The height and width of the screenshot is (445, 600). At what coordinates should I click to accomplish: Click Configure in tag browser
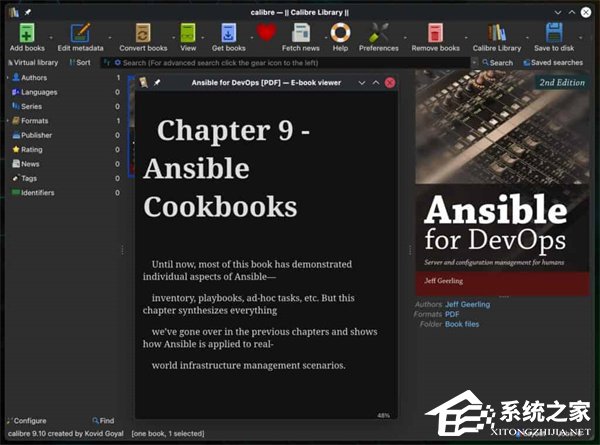pyautogui.click(x=26, y=421)
